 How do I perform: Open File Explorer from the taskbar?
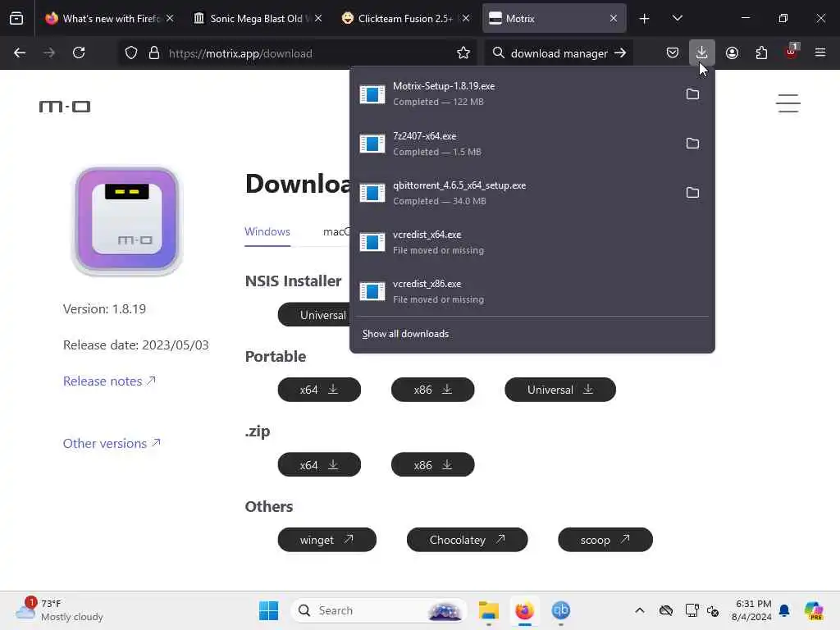(x=489, y=610)
